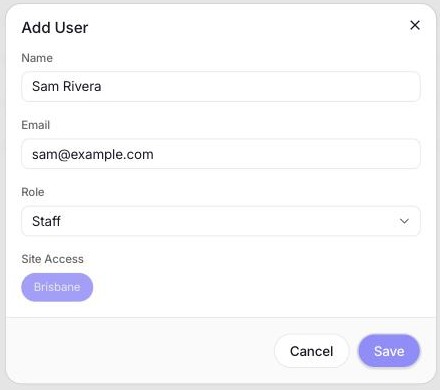Toggle the Brisbane site access chip
Screen dimensions: 440x390
click(57, 287)
